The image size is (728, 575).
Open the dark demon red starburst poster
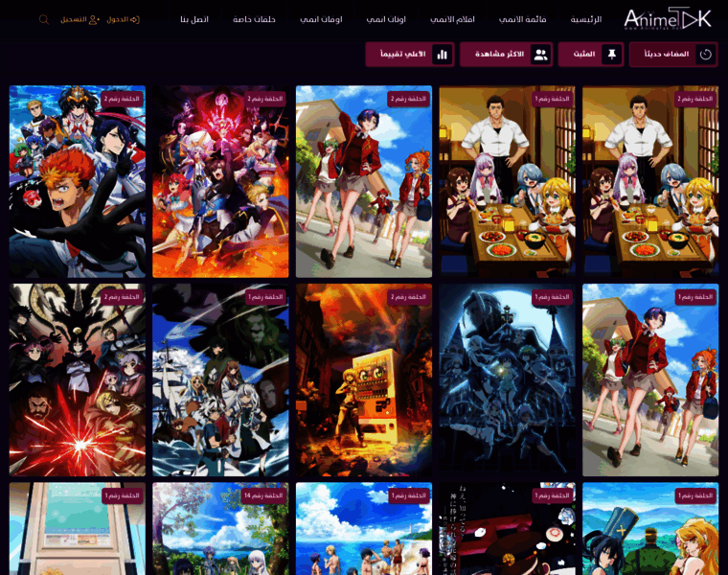(x=77, y=379)
